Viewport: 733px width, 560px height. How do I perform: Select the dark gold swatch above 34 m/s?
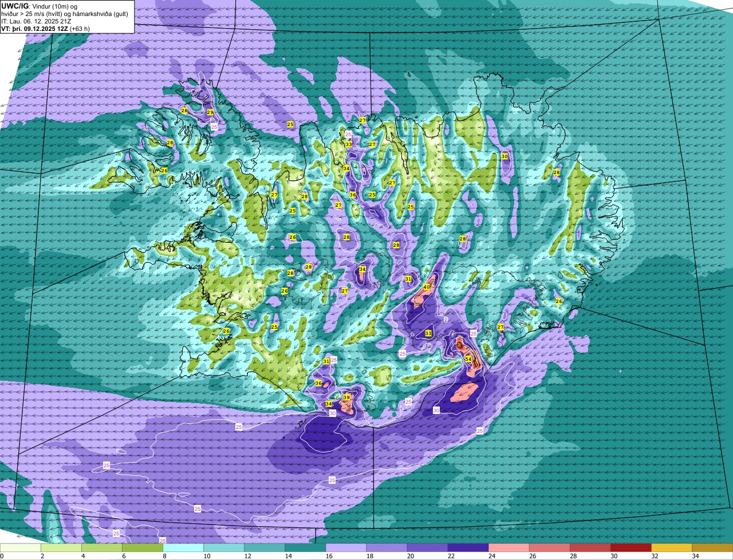pos(712,548)
